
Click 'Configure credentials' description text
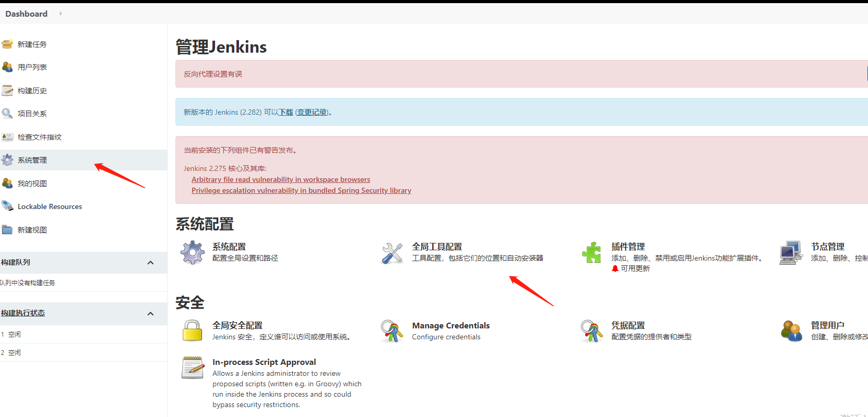446,337
